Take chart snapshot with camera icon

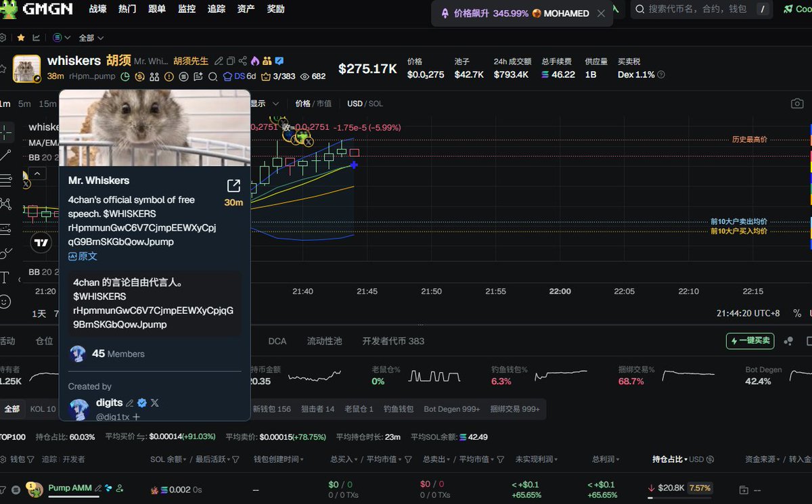point(798,104)
